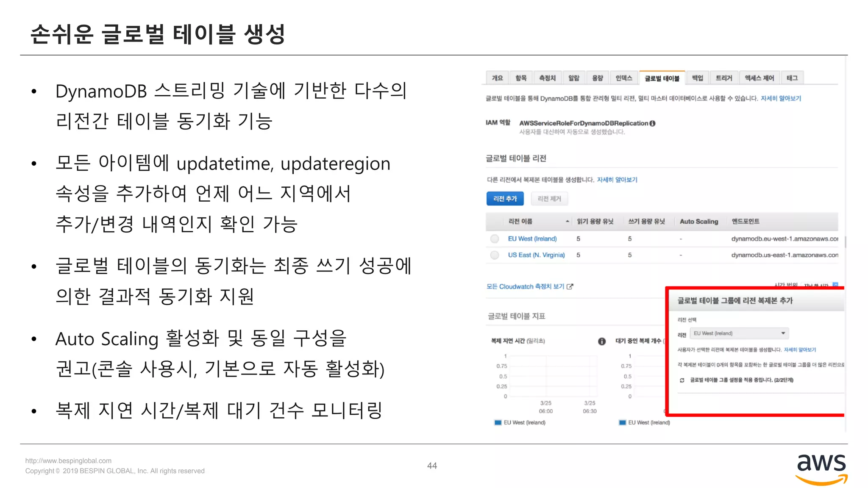This screenshot has height=488, width=868.
Task: Open 모든 Cloudwatch 측정치 보기 link
Action: click(530, 286)
